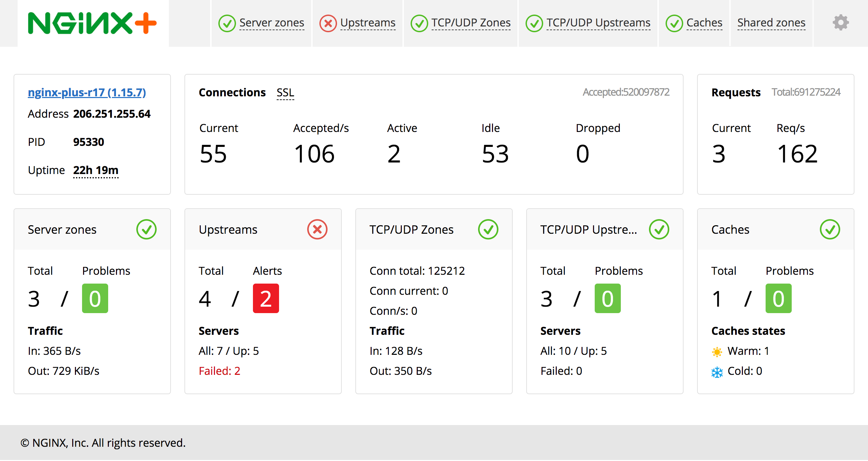Click the underlined Uptime value 22h 19m
The image size is (868, 461).
(96, 170)
